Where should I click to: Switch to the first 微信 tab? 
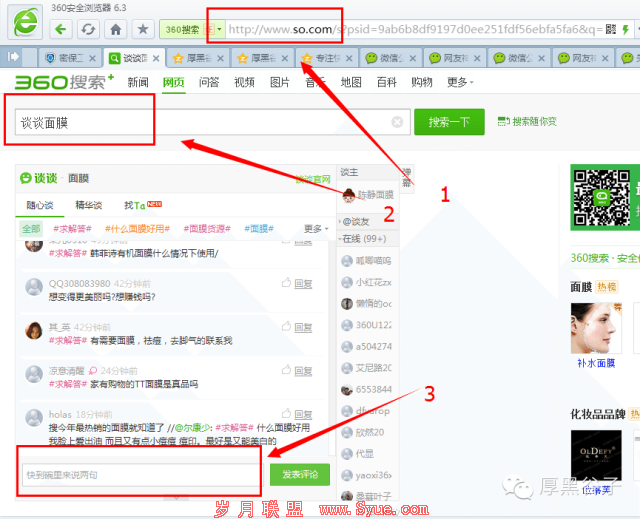[391, 58]
